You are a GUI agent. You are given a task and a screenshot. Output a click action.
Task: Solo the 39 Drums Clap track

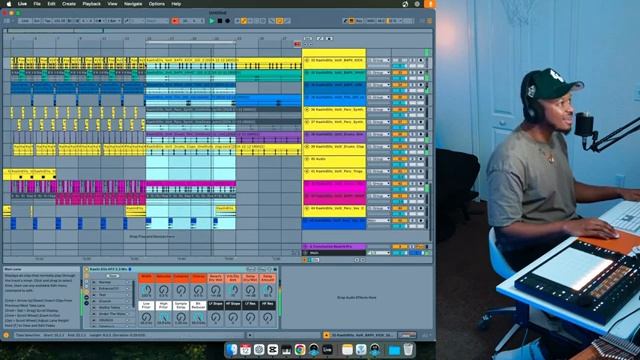(412, 147)
